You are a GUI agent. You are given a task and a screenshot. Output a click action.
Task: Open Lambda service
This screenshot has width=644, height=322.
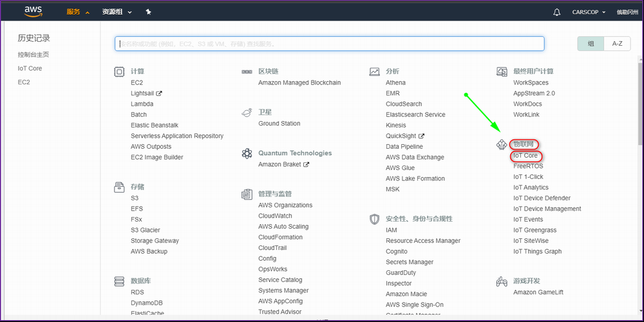[142, 104]
